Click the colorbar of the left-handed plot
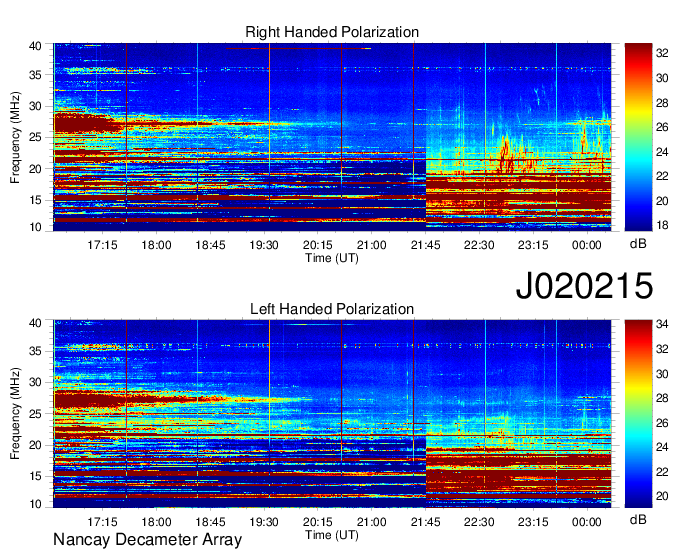680x552 pixels. pos(638,414)
